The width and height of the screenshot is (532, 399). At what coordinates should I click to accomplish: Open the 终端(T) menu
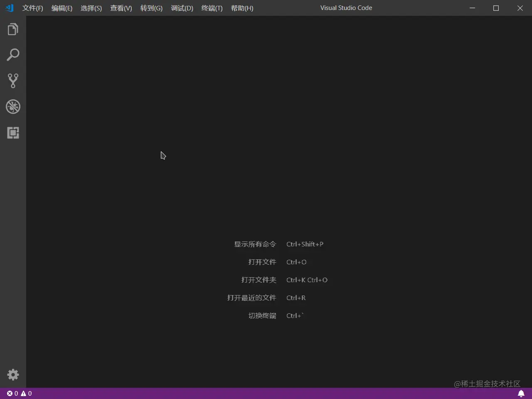[x=212, y=8]
